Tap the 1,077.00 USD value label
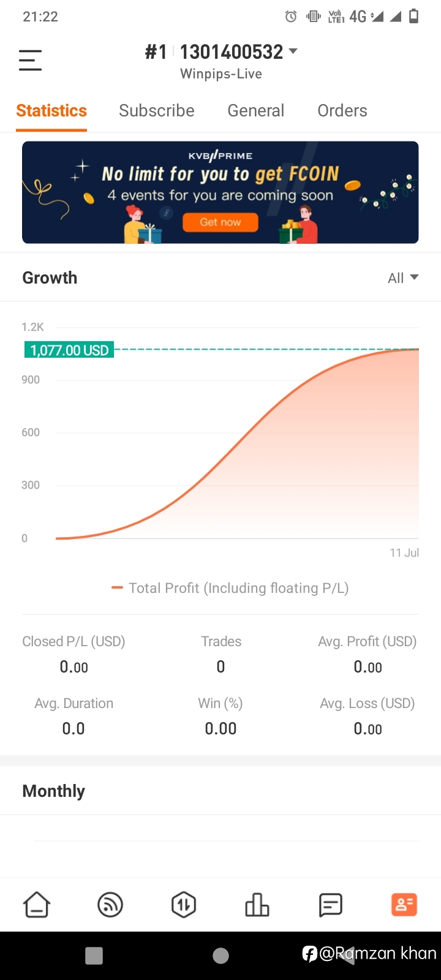 coord(69,350)
